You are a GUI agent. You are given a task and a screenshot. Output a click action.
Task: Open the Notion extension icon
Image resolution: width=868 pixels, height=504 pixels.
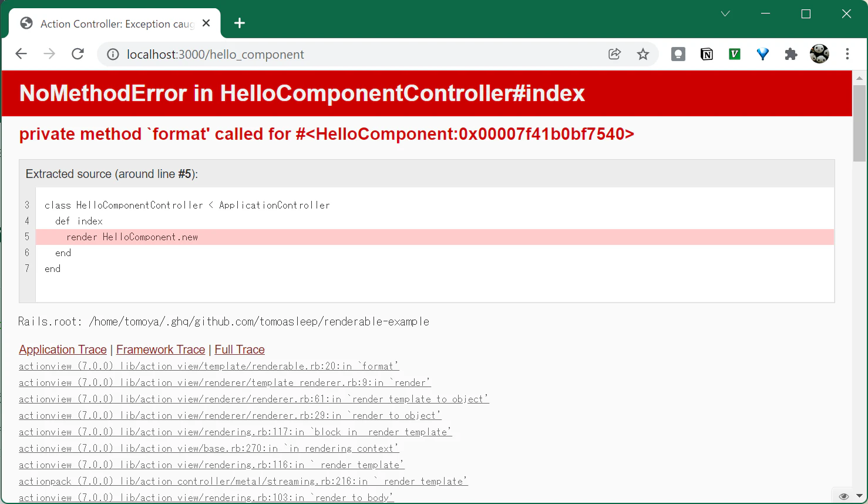706,54
